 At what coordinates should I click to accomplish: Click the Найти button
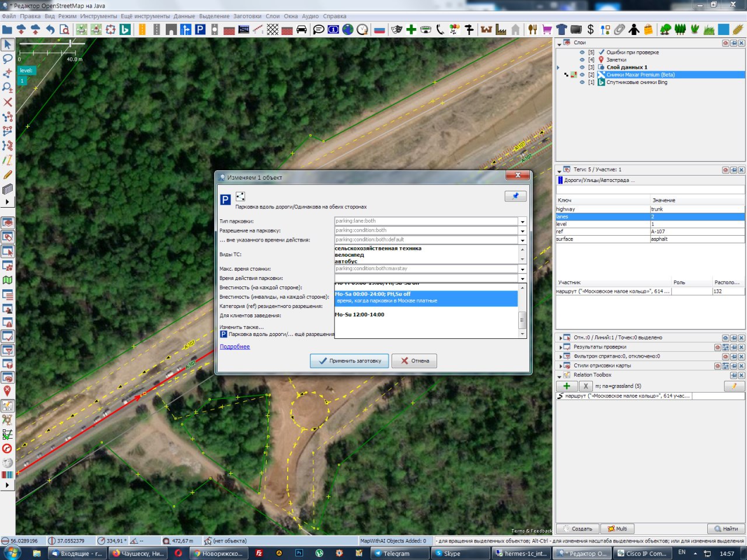pos(725,528)
